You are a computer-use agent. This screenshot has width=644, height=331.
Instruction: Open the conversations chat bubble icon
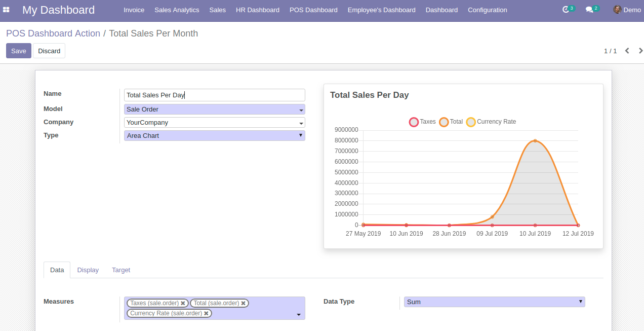click(x=589, y=10)
